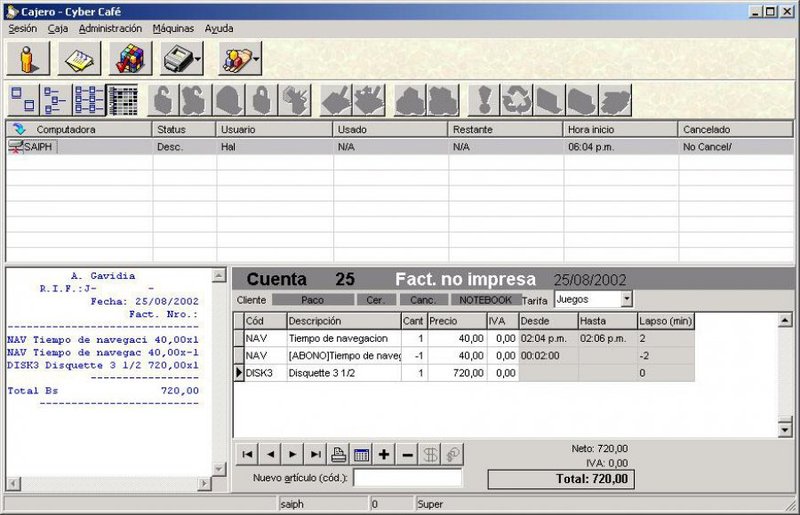
Task: Click the Hora inicio column header
Action: click(x=620, y=129)
